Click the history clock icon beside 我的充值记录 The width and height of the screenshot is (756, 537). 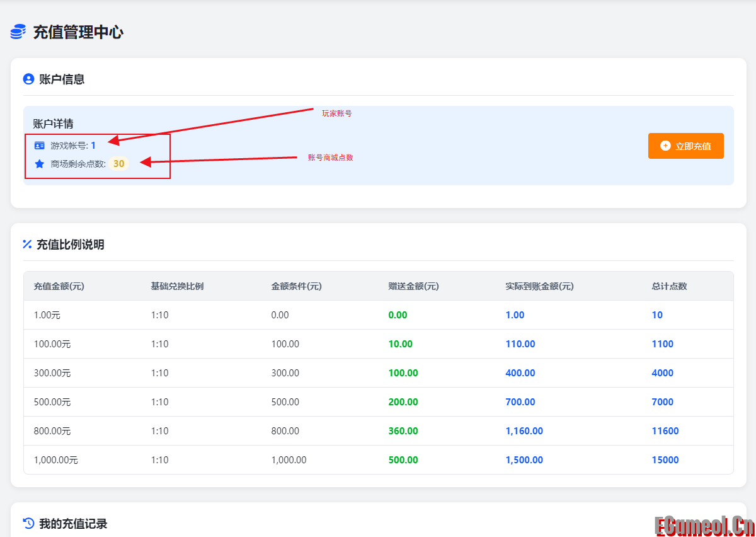point(28,523)
